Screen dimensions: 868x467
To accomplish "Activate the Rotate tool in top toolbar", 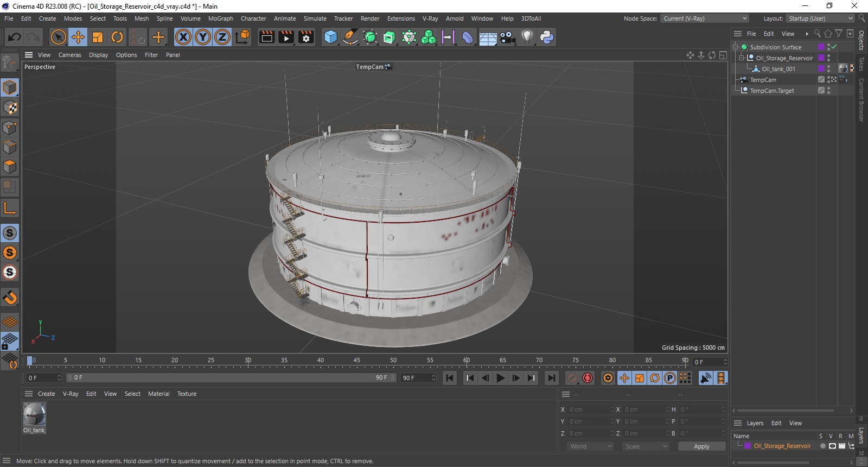I will click(117, 37).
